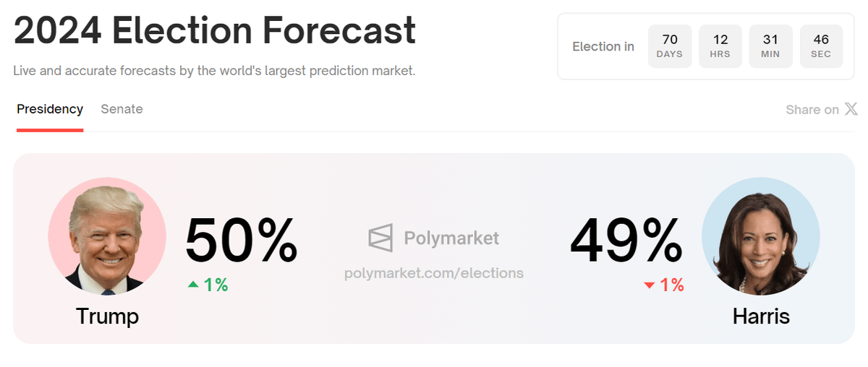
Task: Click the Harris portrait image
Action: [760, 236]
